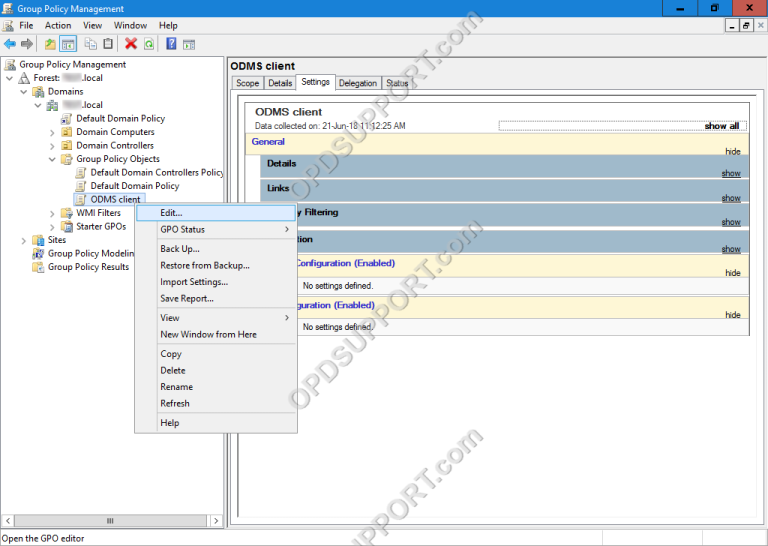Choose Edit... from the context menu
Viewport: 768px width, 546px height.
point(216,213)
